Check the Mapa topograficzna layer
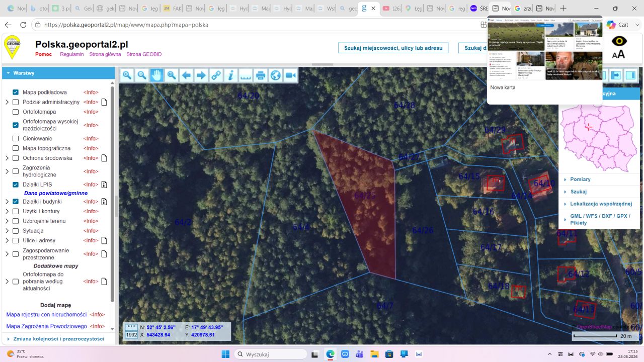644x362 pixels. tap(16, 148)
